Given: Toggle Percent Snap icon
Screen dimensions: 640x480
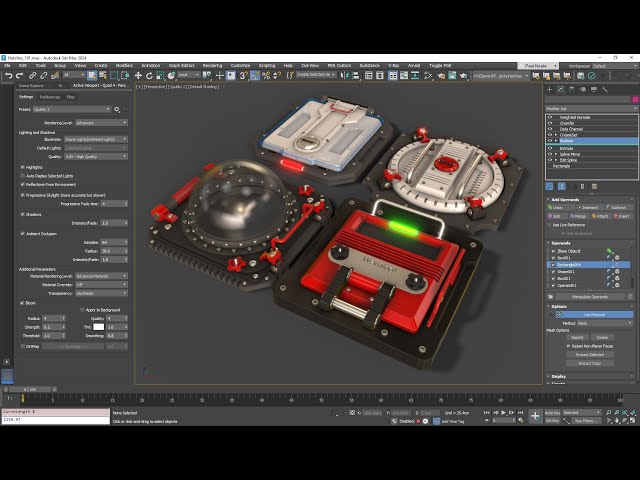Looking at the screenshot, I should 266,76.
